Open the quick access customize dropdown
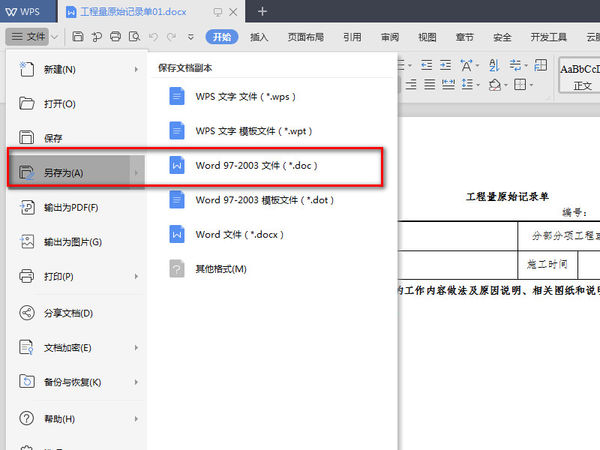The image size is (600, 450). click(x=191, y=37)
